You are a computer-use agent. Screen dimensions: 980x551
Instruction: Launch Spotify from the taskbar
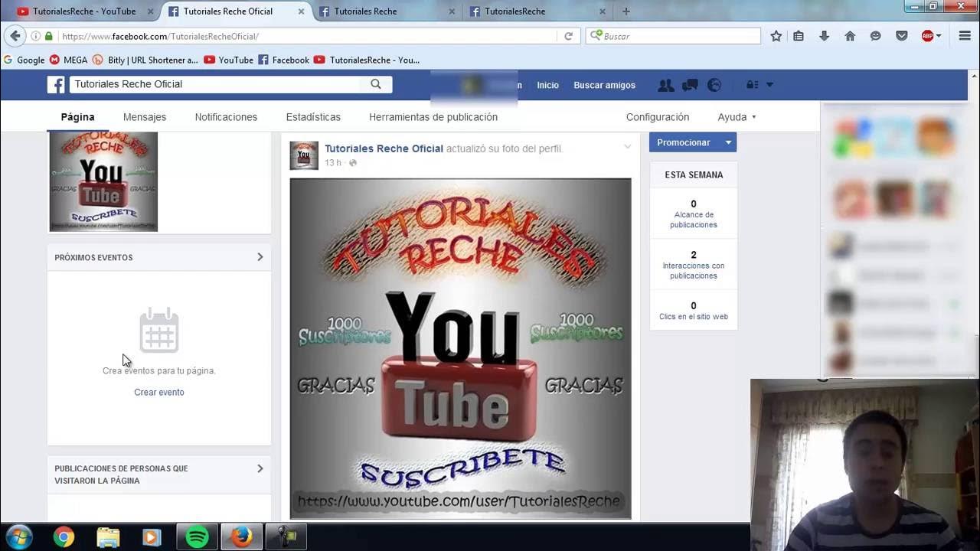[x=197, y=536]
